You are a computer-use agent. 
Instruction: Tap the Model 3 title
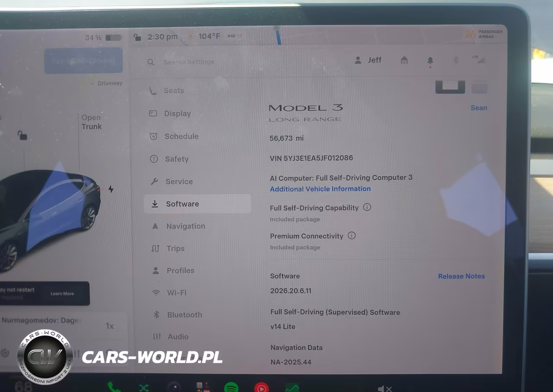point(306,108)
